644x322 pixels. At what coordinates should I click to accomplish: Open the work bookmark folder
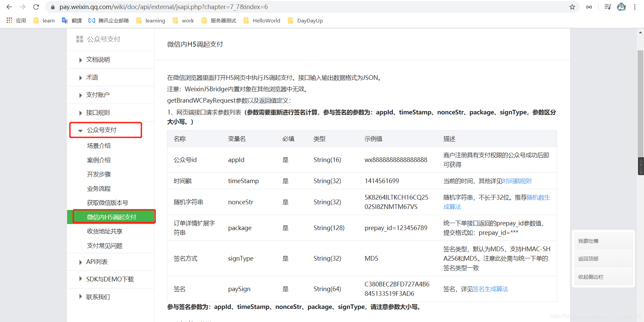[x=183, y=20]
